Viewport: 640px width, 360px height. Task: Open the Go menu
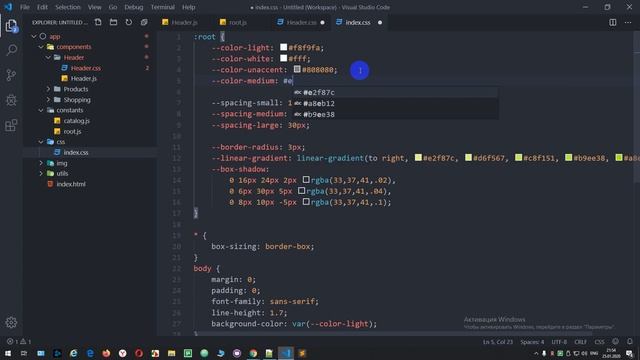[x=113, y=7]
